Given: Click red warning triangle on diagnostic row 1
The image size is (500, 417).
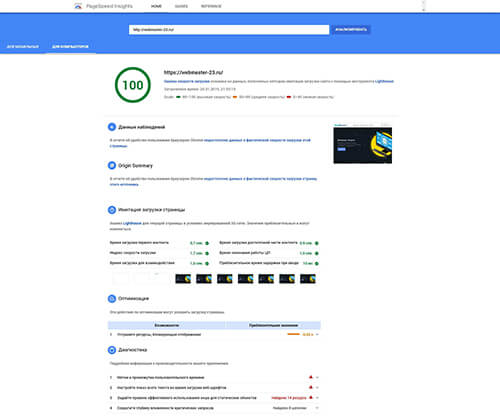Looking at the screenshot, I should point(311,377).
